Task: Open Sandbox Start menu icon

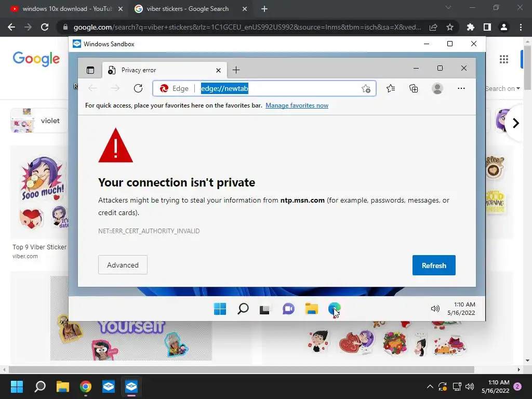Action: [x=220, y=309]
